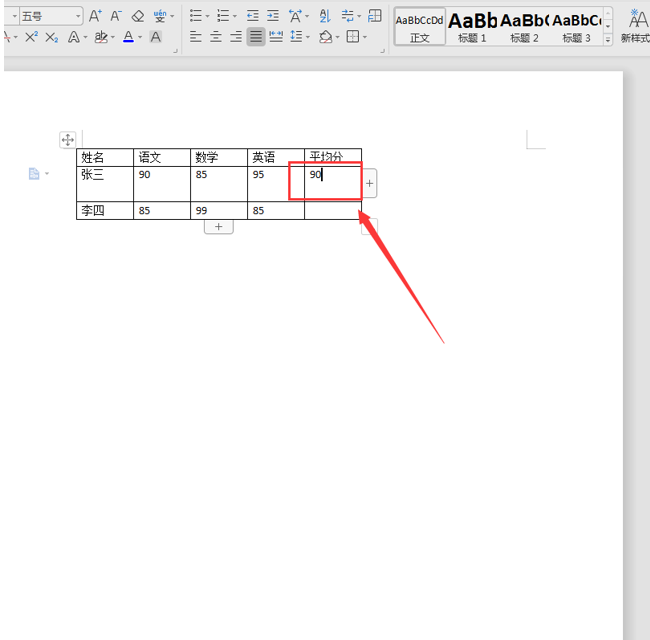
Task: Click 张三's 英语 score 95
Action: coord(276,184)
